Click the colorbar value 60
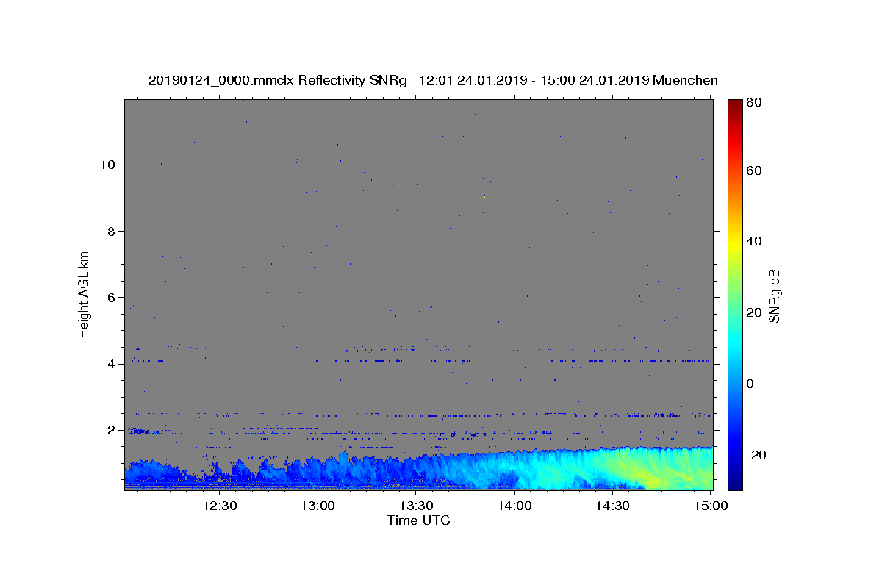Screen dimensions: 882x588 (x=756, y=171)
